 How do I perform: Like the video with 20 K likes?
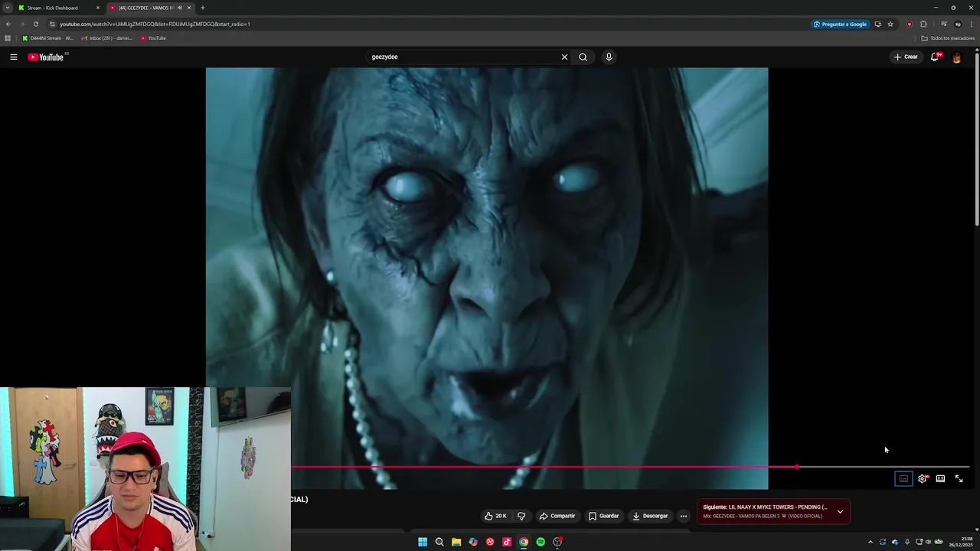pos(495,516)
